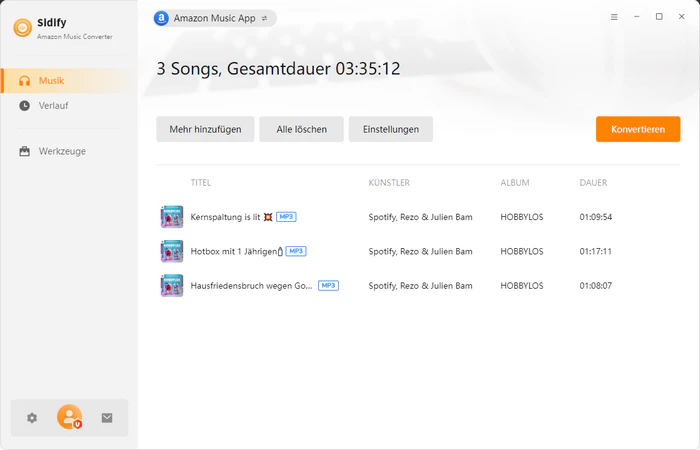Open settings via the gear icon
This screenshot has height=450, width=700.
(x=32, y=418)
